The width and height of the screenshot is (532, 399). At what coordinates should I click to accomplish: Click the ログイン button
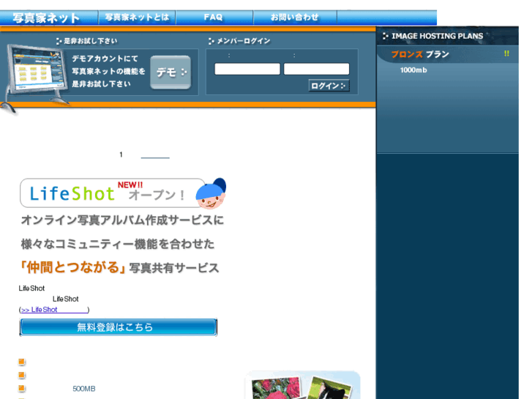pos(329,86)
